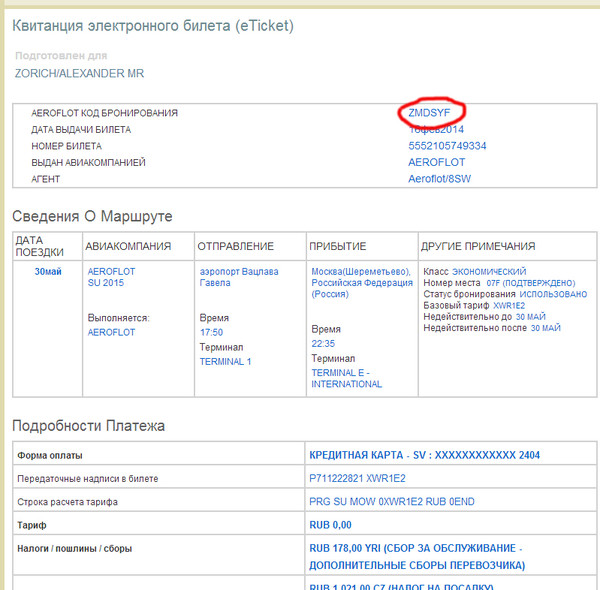Click arrival city Москва(Шереметьево)
This screenshot has height=590, width=600.
click(x=361, y=271)
